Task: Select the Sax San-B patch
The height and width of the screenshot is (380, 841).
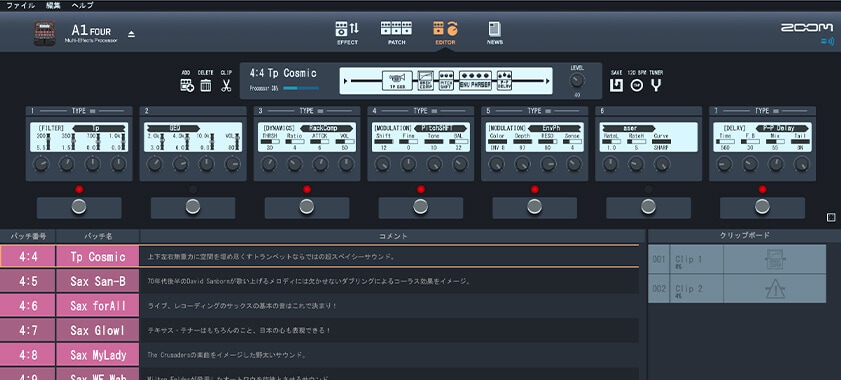Action: pyautogui.click(x=98, y=281)
